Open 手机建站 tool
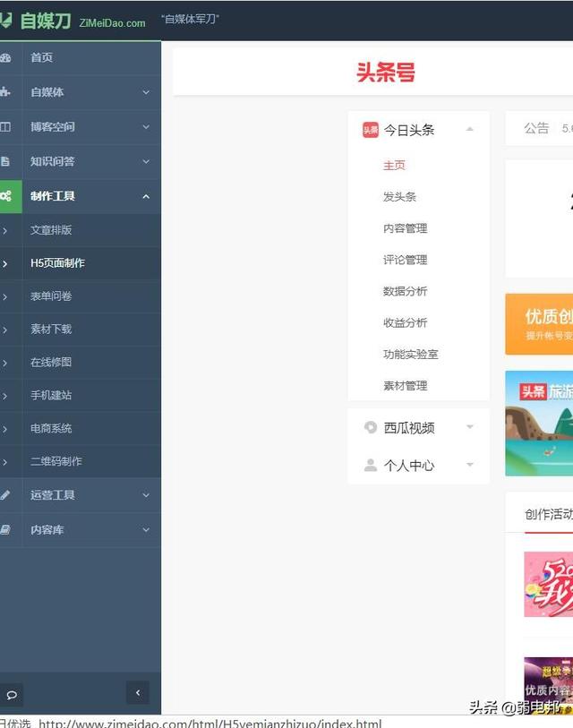Image resolution: width=573 pixels, height=728 pixels. (x=51, y=395)
